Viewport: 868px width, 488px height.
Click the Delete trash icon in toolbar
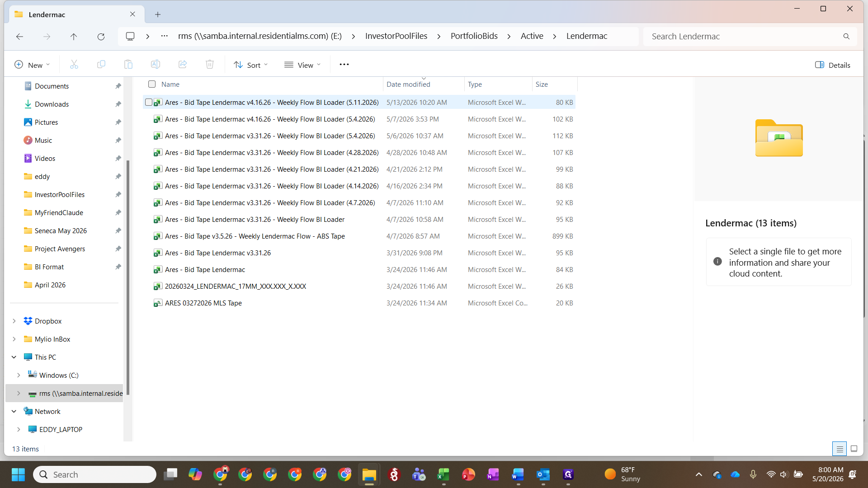point(210,65)
